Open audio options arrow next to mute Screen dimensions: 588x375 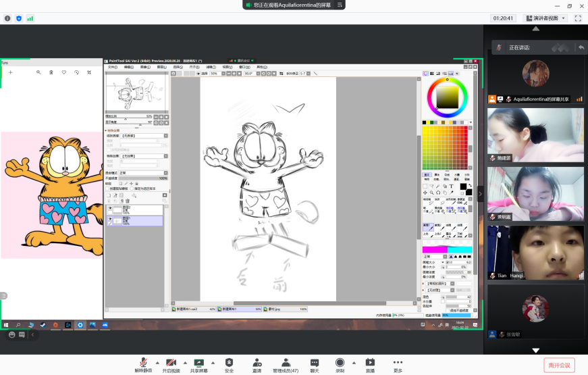pyautogui.click(x=157, y=363)
